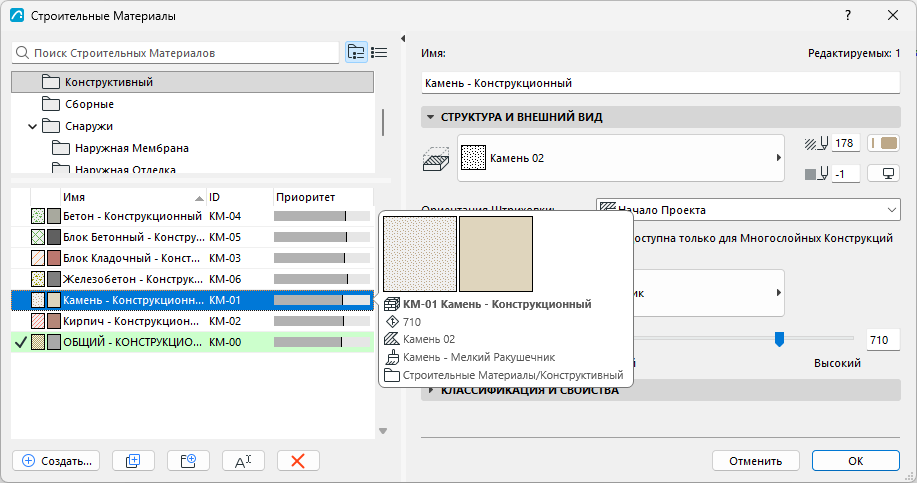Select Кирпич KM-02 row
Viewport: 917px width, 483px height.
click(192, 322)
